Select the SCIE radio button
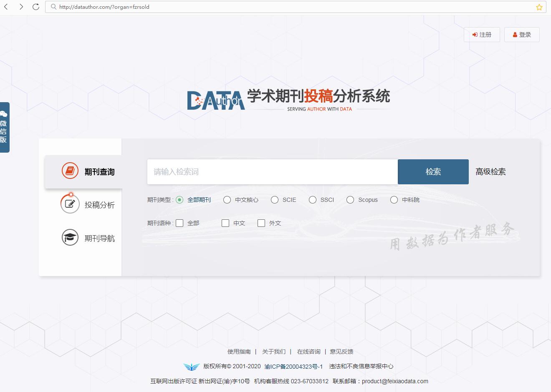551x392 pixels. (275, 200)
